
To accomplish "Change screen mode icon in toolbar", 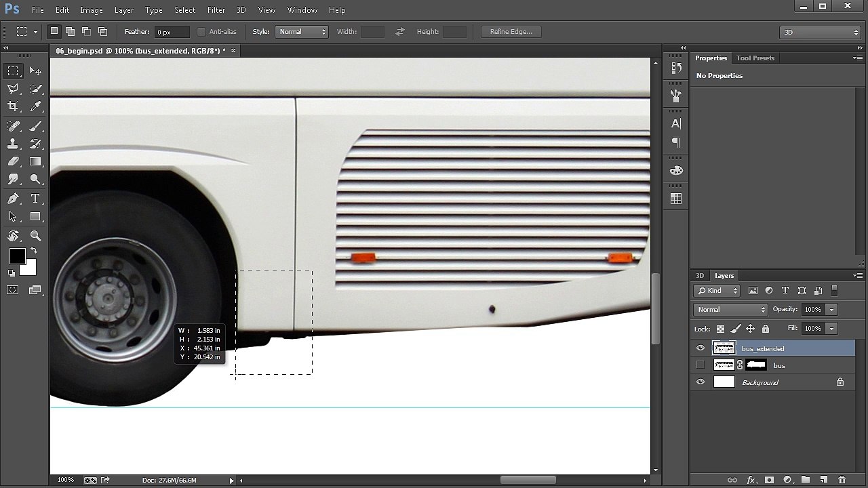I will 35,290.
